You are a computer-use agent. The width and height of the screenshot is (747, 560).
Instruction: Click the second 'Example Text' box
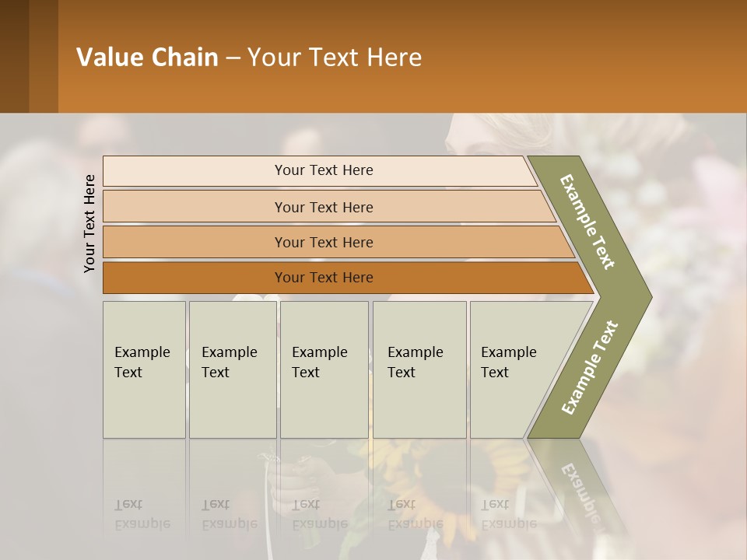click(233, 369)
